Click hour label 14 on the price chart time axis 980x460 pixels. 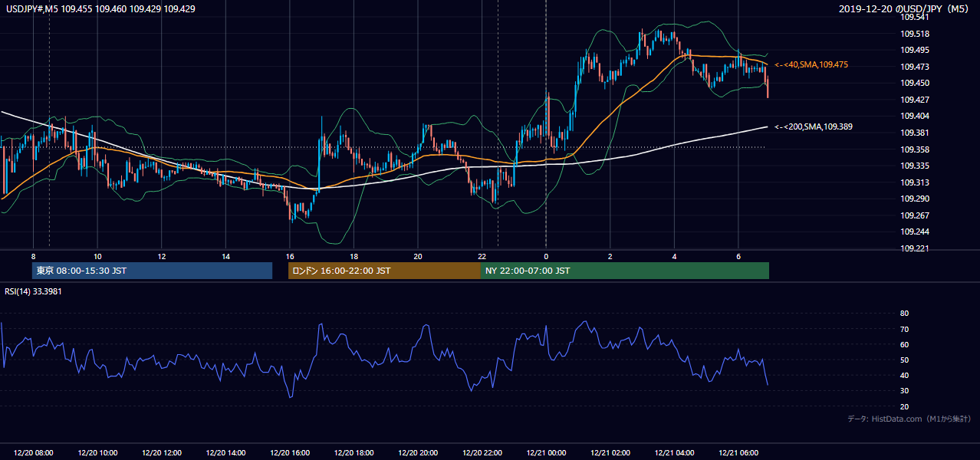coord(225,256)
